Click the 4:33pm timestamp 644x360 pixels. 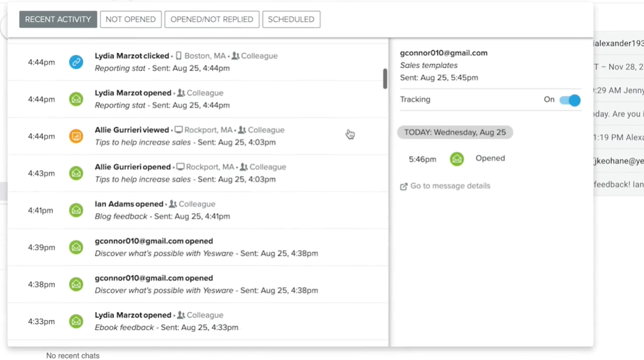pos(41,322)
